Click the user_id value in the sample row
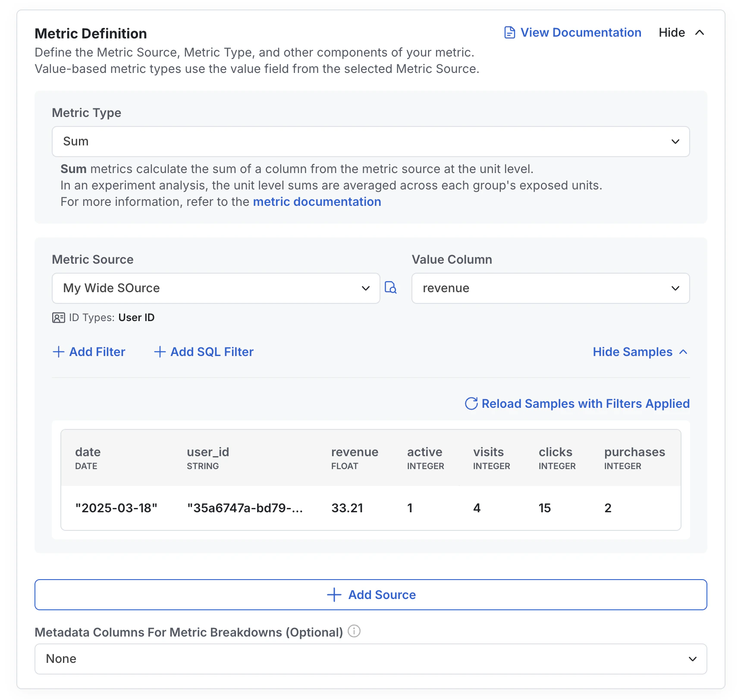Viewport: 741px width, 700px height. coord(246,508)
